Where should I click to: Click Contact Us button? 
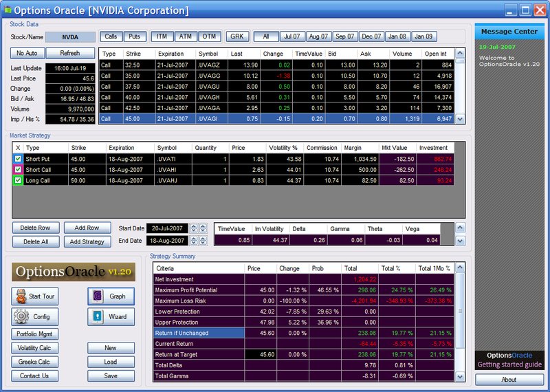pyautogui.click(x=35, y=376)
